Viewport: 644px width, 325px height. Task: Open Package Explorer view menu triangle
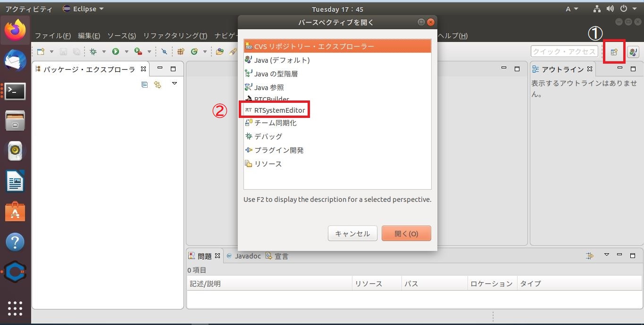(x=175, y=83)
